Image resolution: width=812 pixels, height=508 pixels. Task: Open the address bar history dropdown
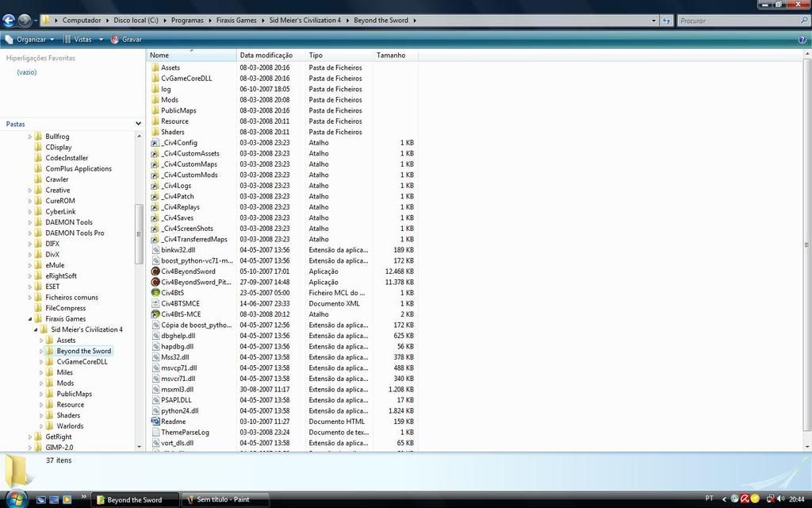pos(653,21)
